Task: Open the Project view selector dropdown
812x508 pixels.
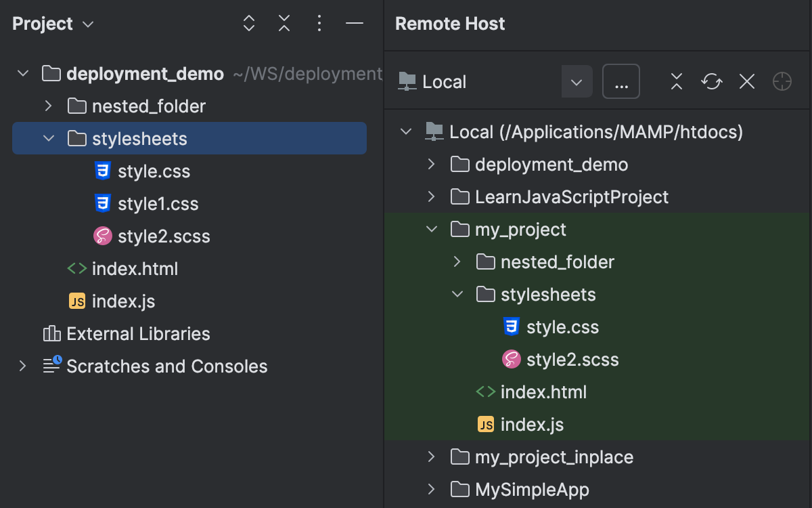Action: (87, 23)
